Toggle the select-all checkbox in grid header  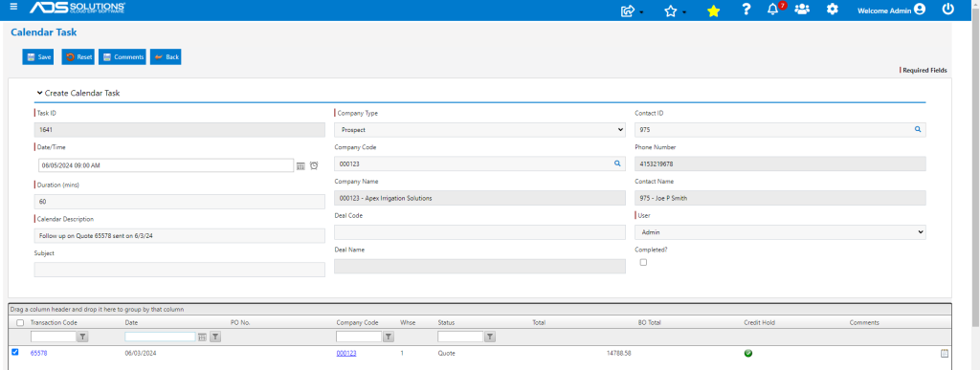[20, 323]
